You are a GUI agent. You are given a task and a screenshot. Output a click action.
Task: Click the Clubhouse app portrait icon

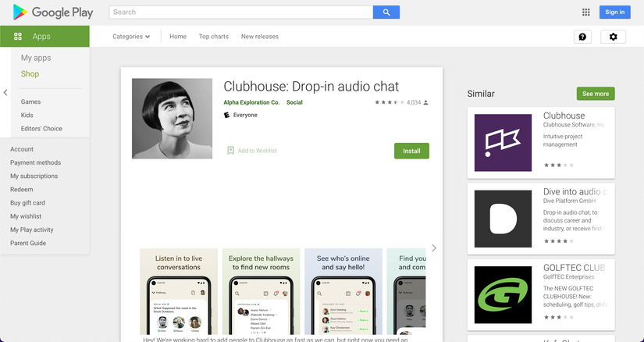click(x=172, y=119)
